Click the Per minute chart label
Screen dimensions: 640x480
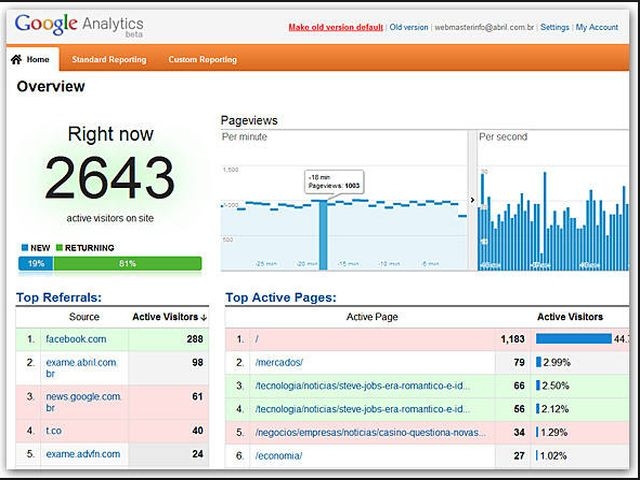pyautogui.click(x=244, y=137)
